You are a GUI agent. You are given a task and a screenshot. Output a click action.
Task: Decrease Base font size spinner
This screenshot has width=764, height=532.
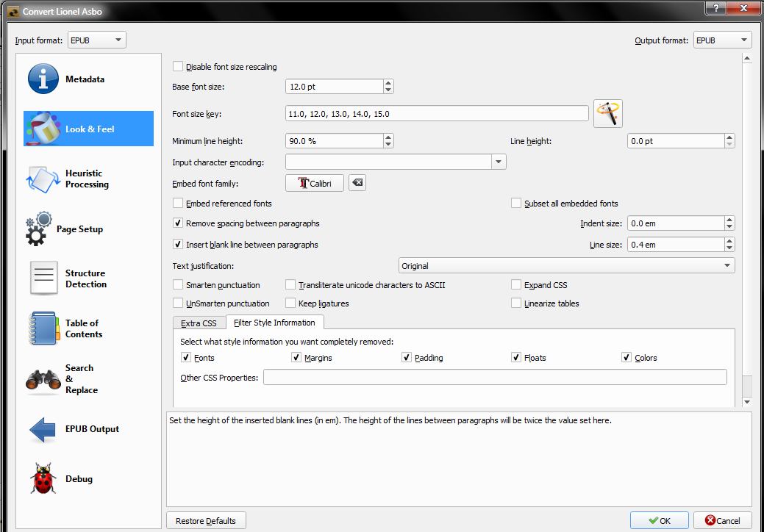coord(388,90)
